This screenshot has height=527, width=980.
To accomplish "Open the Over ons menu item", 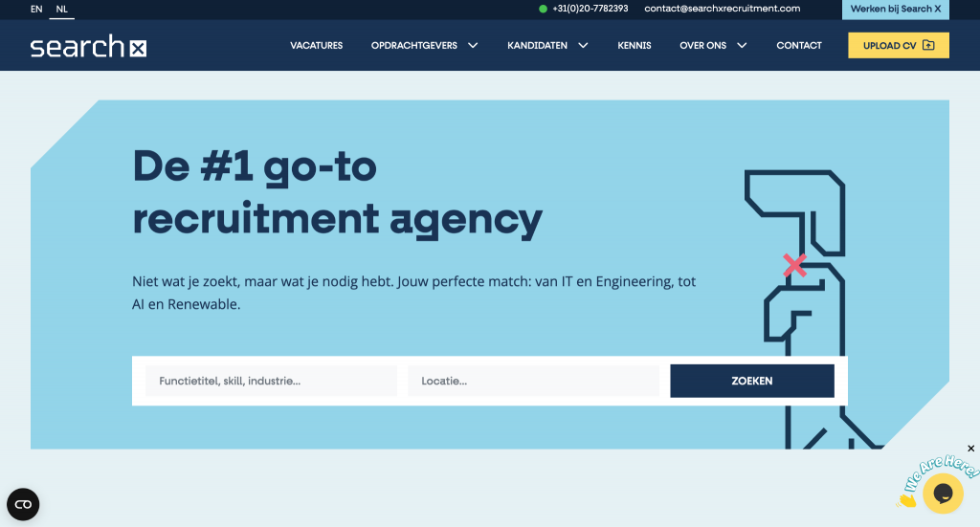I will (x=702, y=46).
